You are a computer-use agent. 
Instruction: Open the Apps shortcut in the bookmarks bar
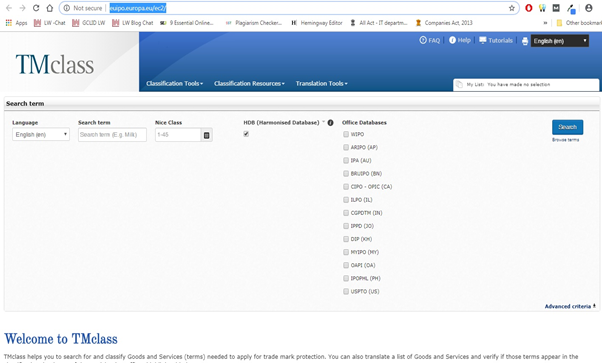coord(17,23)
